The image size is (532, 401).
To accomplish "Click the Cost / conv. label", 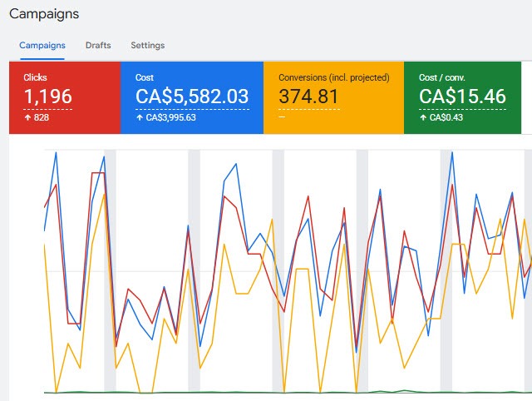I will point(441,77).
